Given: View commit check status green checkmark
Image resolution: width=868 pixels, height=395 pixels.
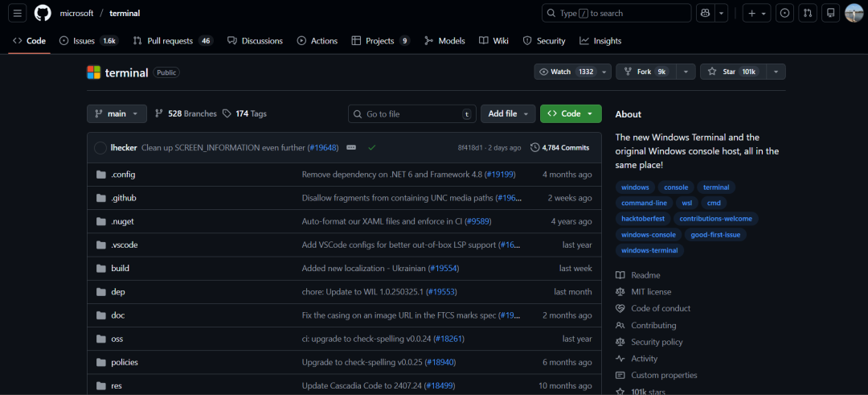Looking at the screenshot, I should click(372, 148).
